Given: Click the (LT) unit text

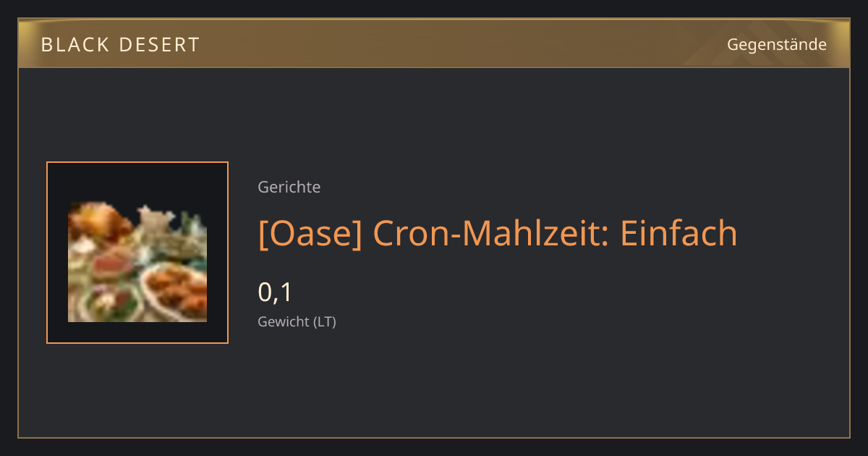Looking at the screenshot, I should pyautogui.click(x=324, y=322).
